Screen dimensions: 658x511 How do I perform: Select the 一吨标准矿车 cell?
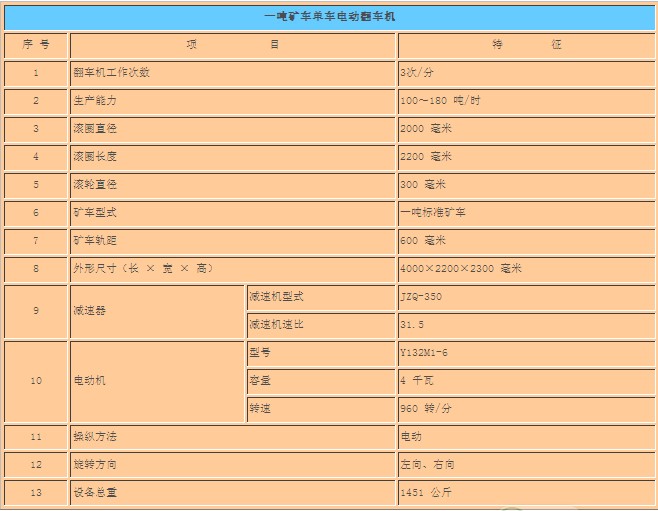point(433,213)
